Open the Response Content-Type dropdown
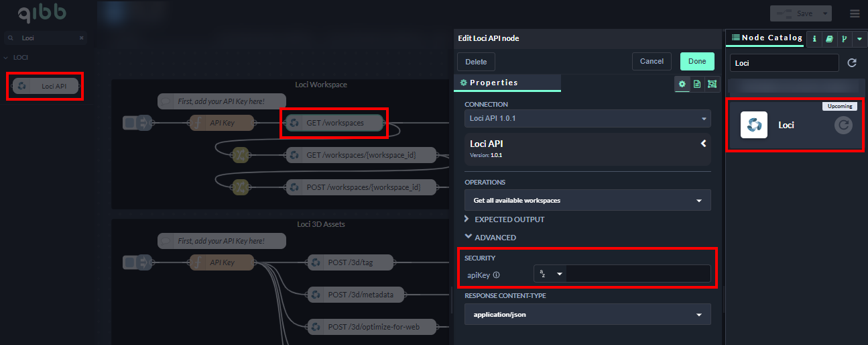The width and height of the screenshot is (868, 345). (587, 314)
